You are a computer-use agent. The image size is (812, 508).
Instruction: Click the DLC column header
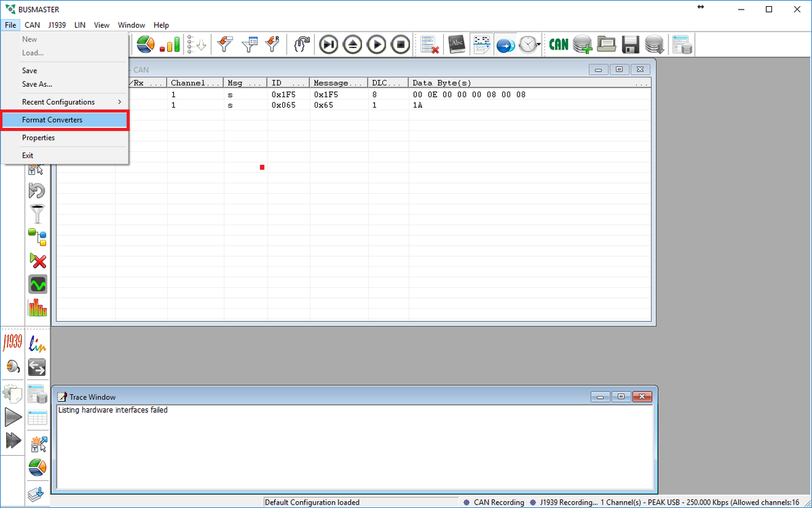click(388, 83)
